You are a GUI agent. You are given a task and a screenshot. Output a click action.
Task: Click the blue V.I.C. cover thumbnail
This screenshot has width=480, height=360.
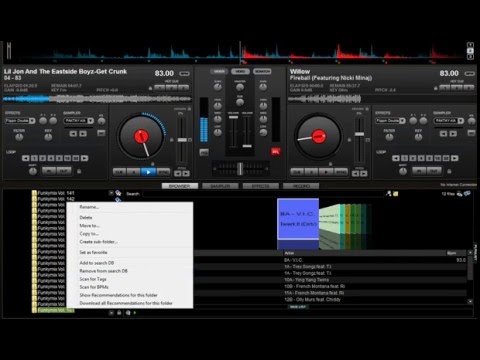point(298,219)
